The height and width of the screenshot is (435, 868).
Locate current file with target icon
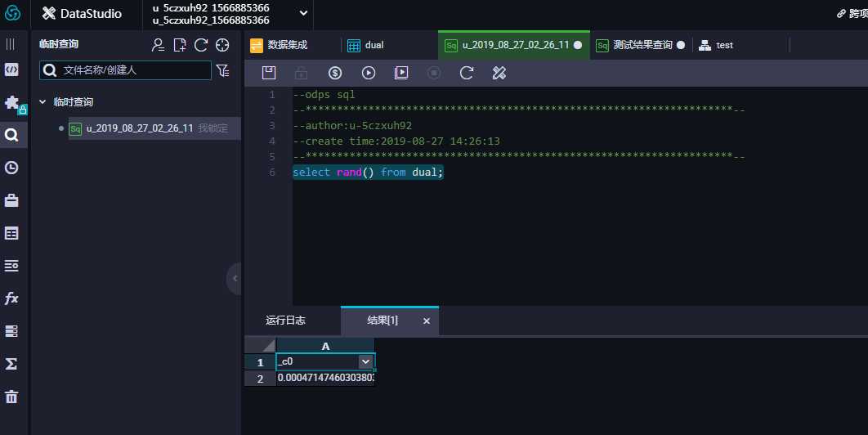(x=222, y=45)
